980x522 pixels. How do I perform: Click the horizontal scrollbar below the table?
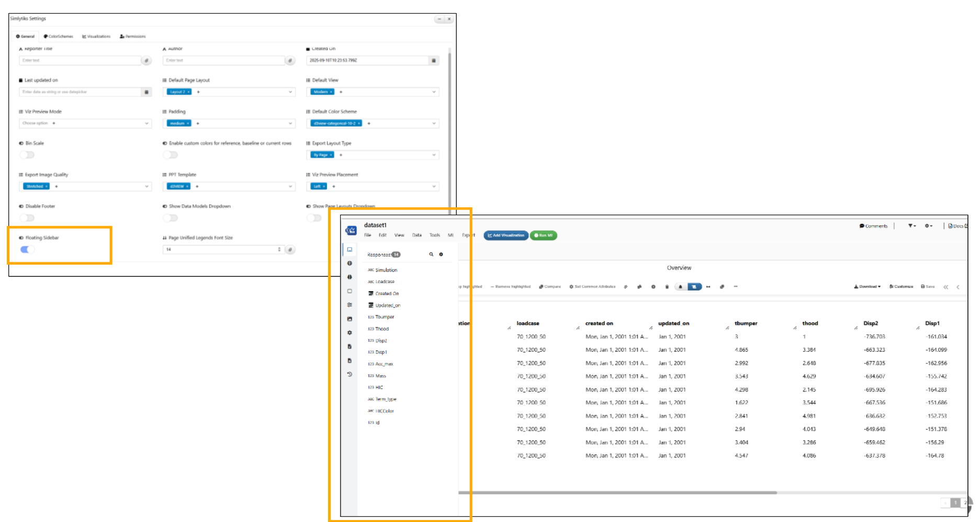coord(617,493)
